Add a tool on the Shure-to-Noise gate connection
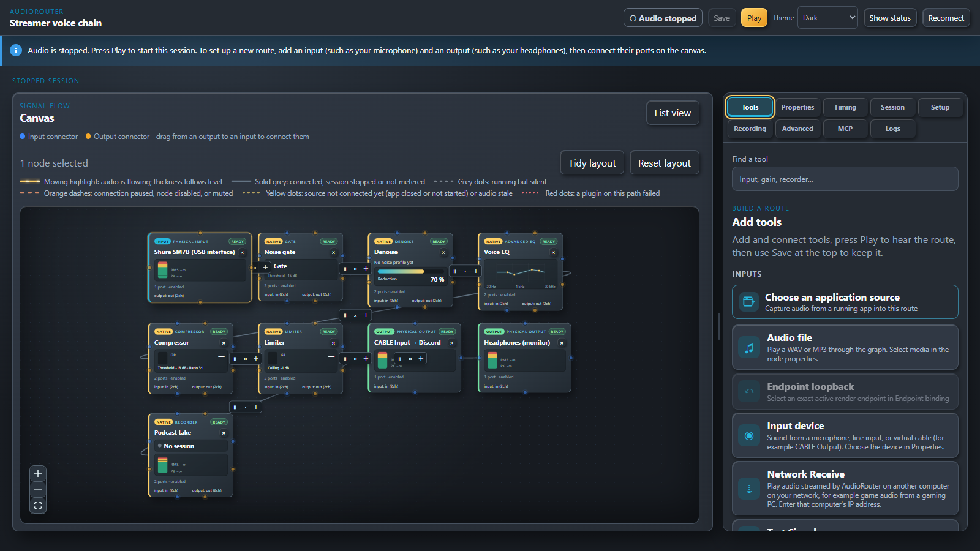The image size is (980, 551). click(265, 268)
